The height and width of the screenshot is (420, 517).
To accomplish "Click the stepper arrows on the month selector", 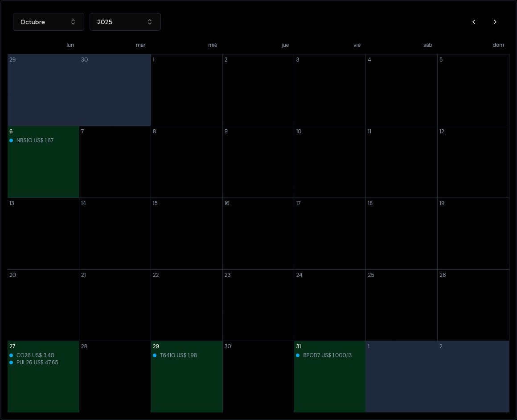I will coord(73,22).
